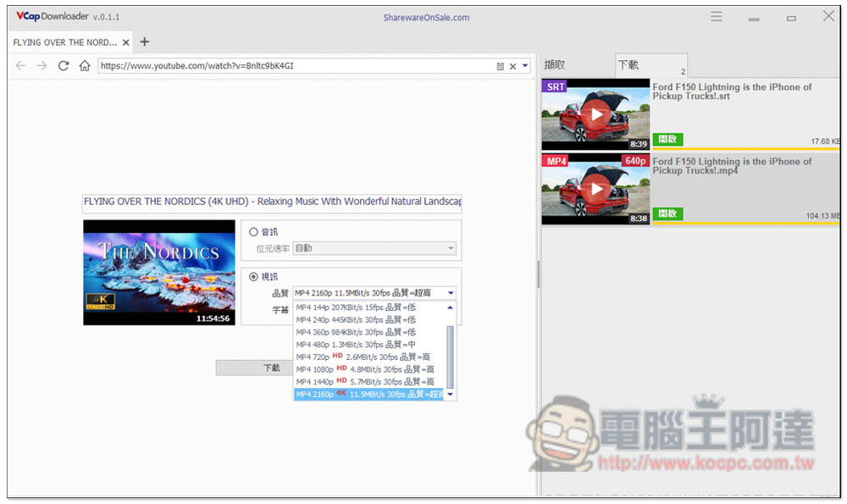This screenshot has height=504, width=847.
Task: Clear the URL with X icon
Action: [512, 66]
